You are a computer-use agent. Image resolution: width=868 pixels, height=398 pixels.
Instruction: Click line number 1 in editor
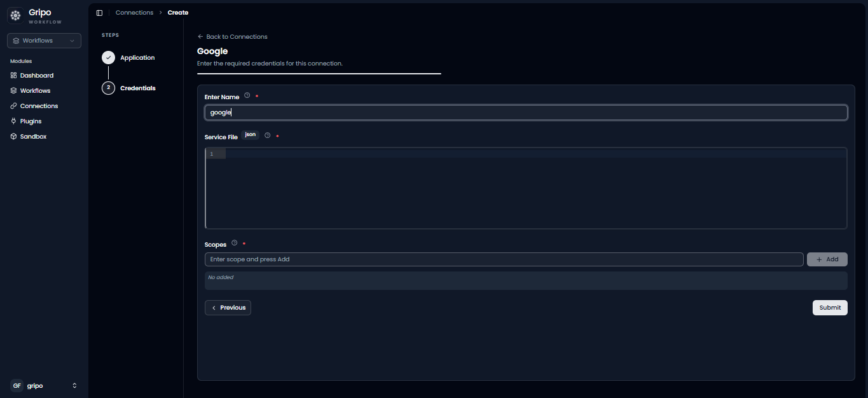tap(212, 154)
